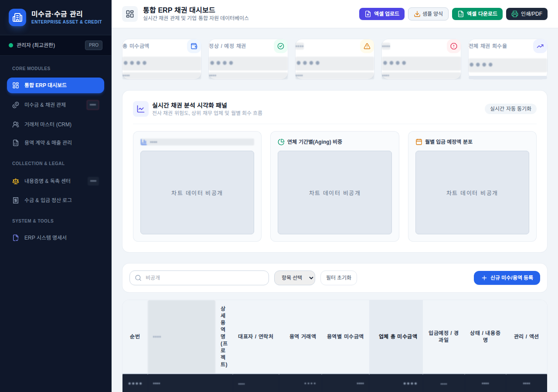Click the orange warning triangle icon
Screen dimensions: 558x392
point(367,46)
